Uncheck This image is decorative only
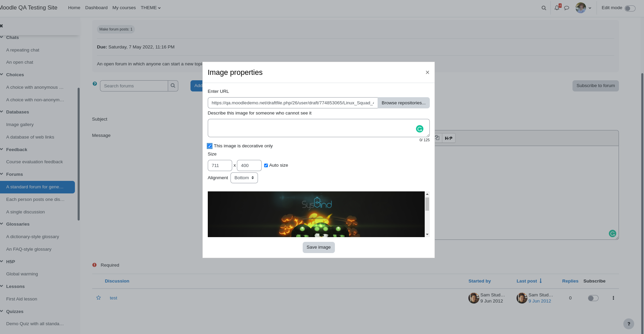644x334 pixels. (x=209, y=146)
